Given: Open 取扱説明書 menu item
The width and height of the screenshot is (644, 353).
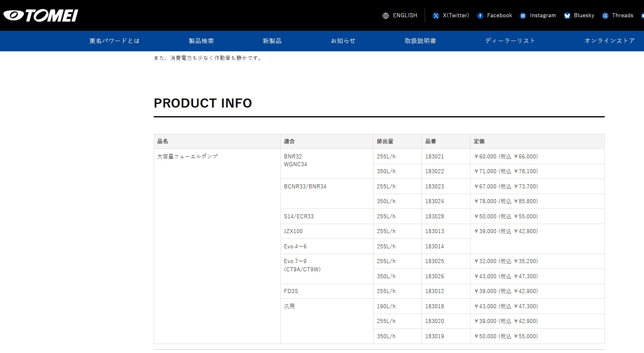Looking at the screenshot, I should (x=420, y=41).
